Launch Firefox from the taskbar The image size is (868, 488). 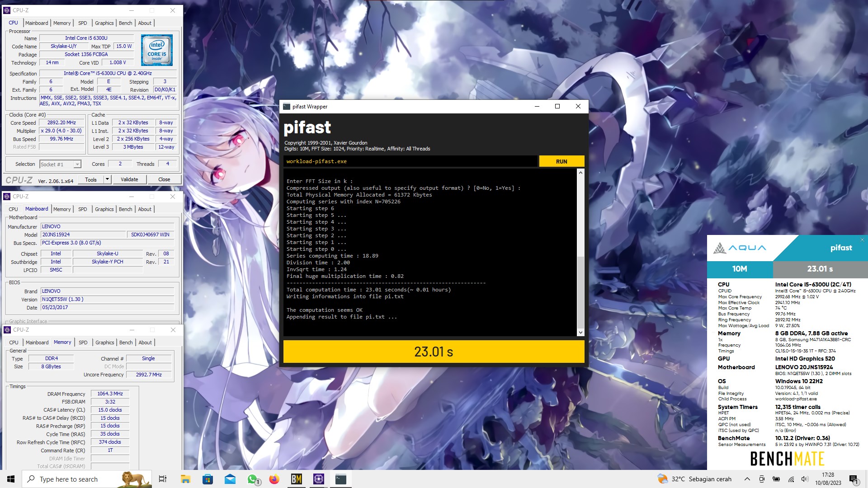tap(274, 479)
